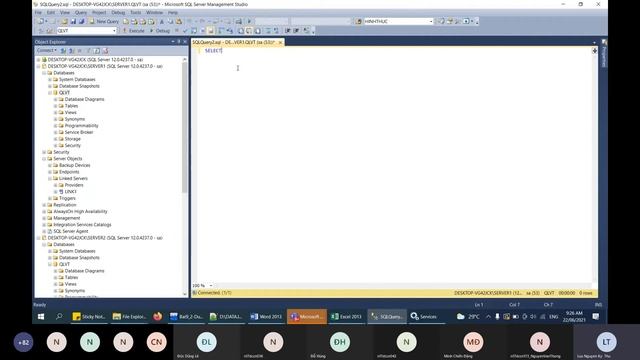Click Specify Values for Template Parameters icon
The width and height of the screenshot is (640, 360).
click(x=306, y=31)
